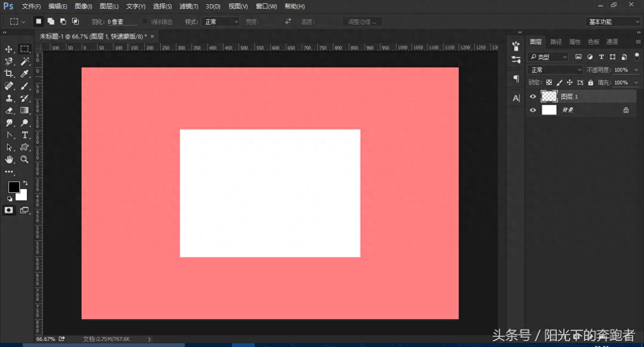
Task: Enable filter for adjustment layers
Action: (x=590, y=57)
